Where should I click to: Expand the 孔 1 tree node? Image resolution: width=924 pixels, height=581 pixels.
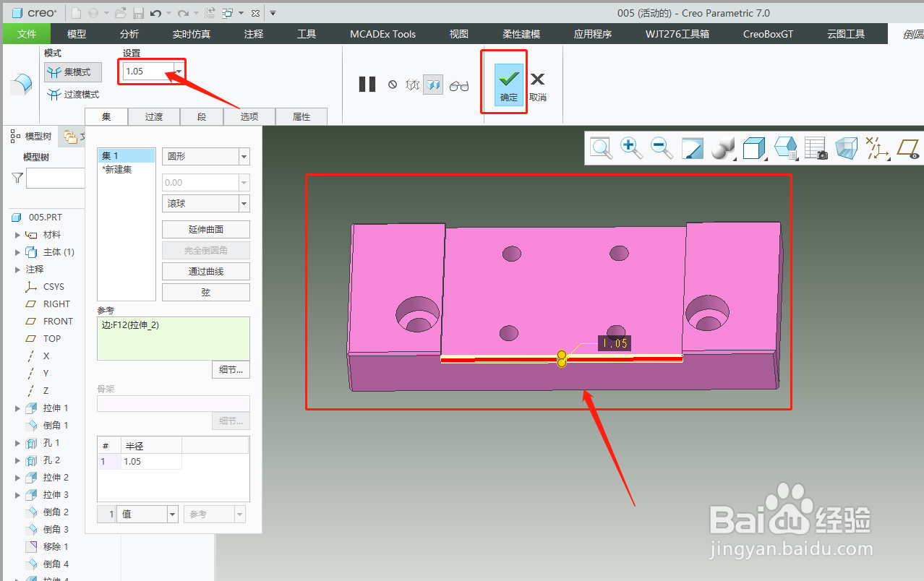(17, 443)
